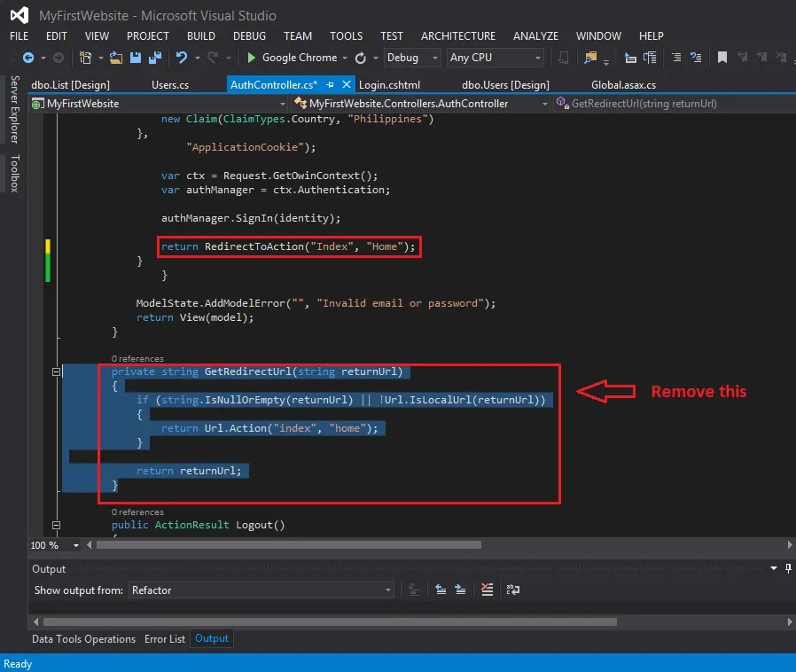Screen dimensions: 796x672
Task: Open the WINDOW menu
Action: [598, 36]
